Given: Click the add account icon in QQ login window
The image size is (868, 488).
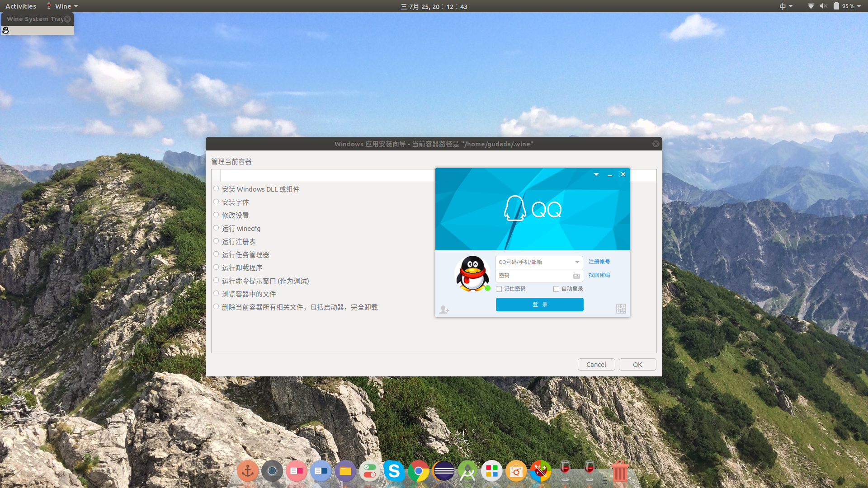Looking at the screenshot, I should pyautogui.click(x=444, y=310).
